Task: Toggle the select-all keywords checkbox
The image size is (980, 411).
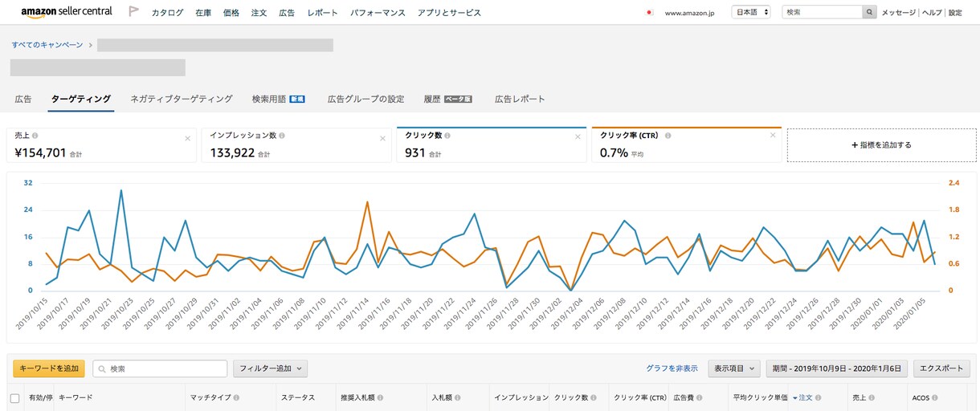Action: [x=14, y=398]
